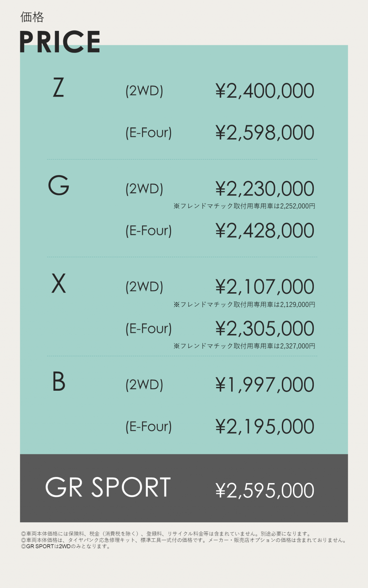Select the Z grade letter
This screenshot has width=368, height=588.
click(59, 88)
